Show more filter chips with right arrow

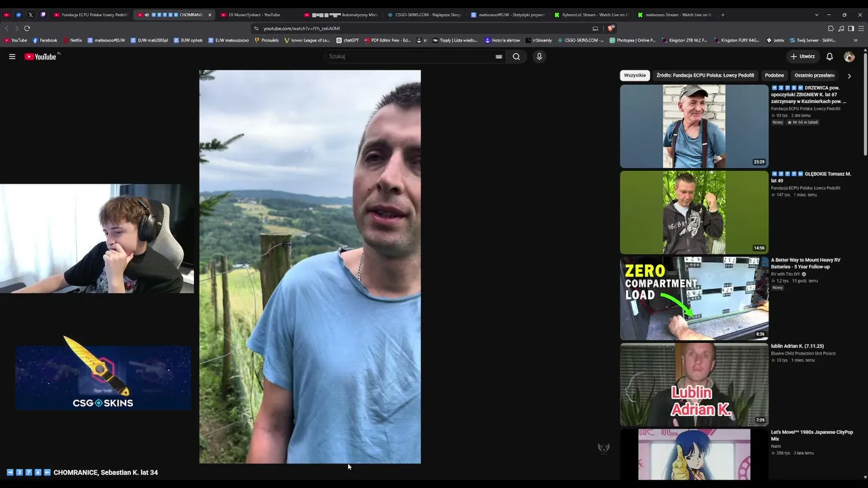[849, 76]
